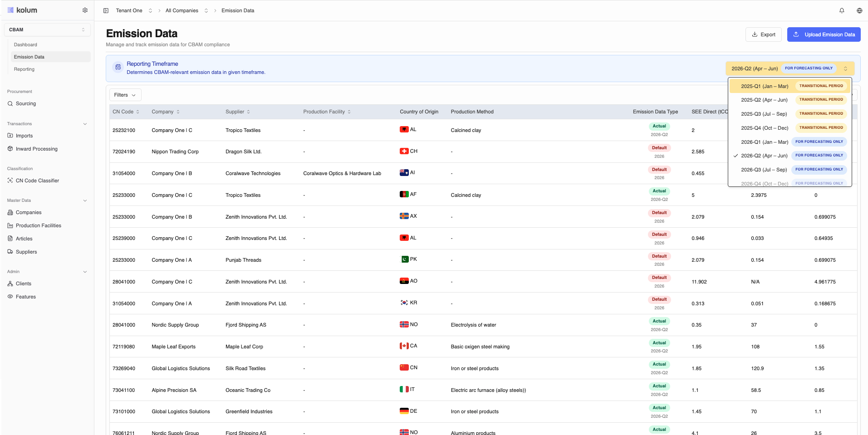Click Emission Data breadcrumb
868x435 pixels.
coord(238,10)
